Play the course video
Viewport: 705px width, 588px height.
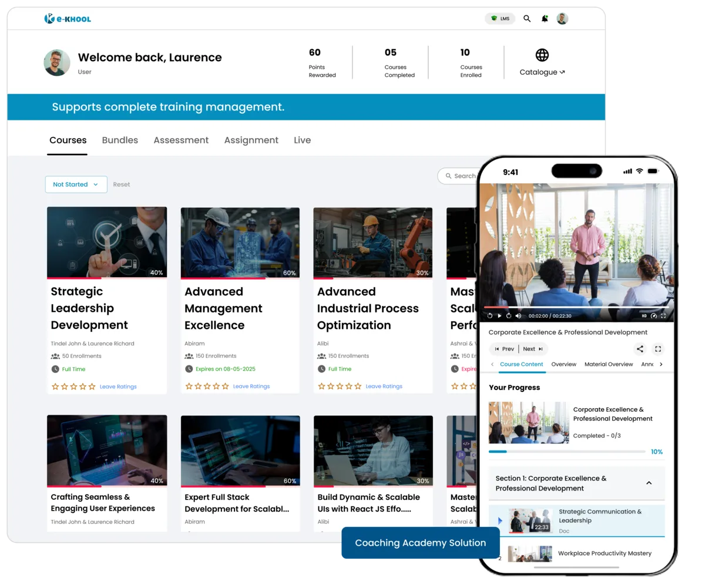[x=499, y=315]
